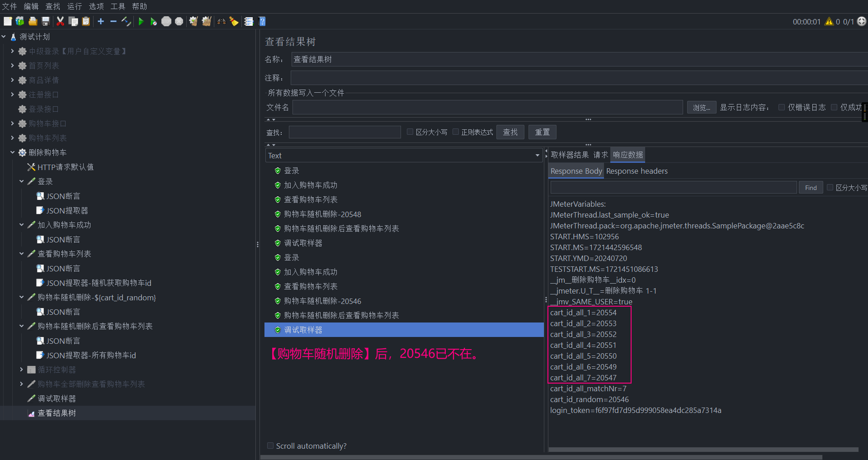Collapse the 删除购物车 thread group

[12, 152]
